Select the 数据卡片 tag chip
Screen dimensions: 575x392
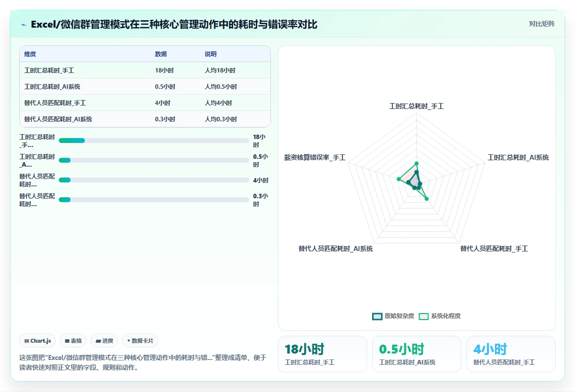click(x=140, y=341)
